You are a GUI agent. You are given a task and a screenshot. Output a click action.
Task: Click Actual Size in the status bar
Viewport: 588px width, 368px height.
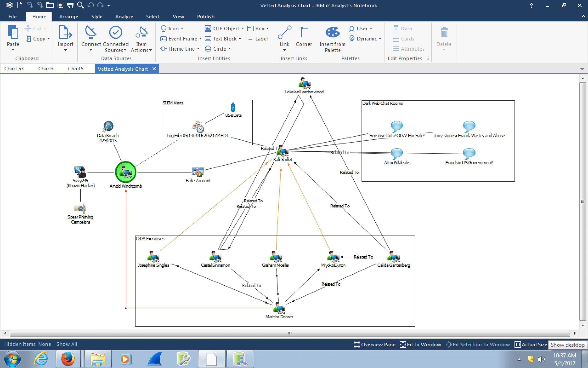[531, 344]
